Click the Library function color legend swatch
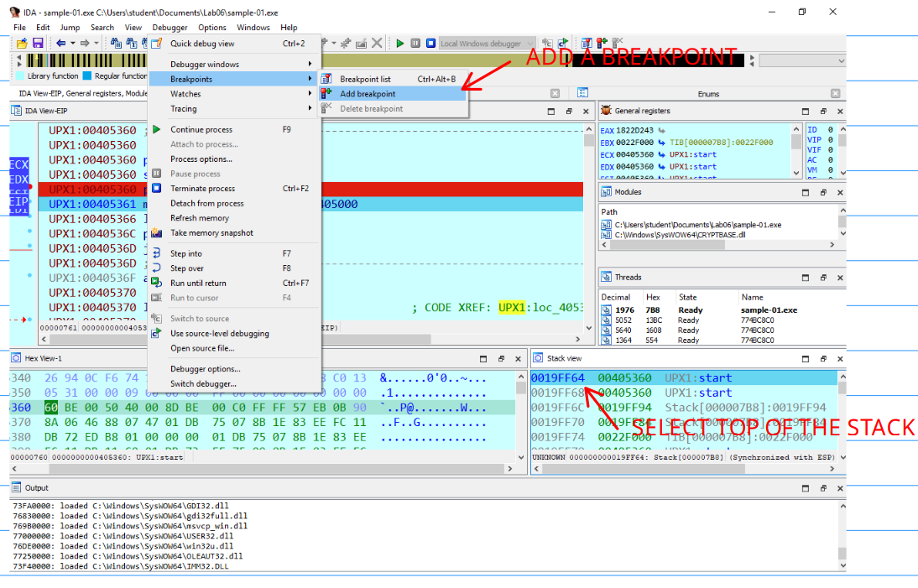 pyautogui.click(x=20, y=76)
